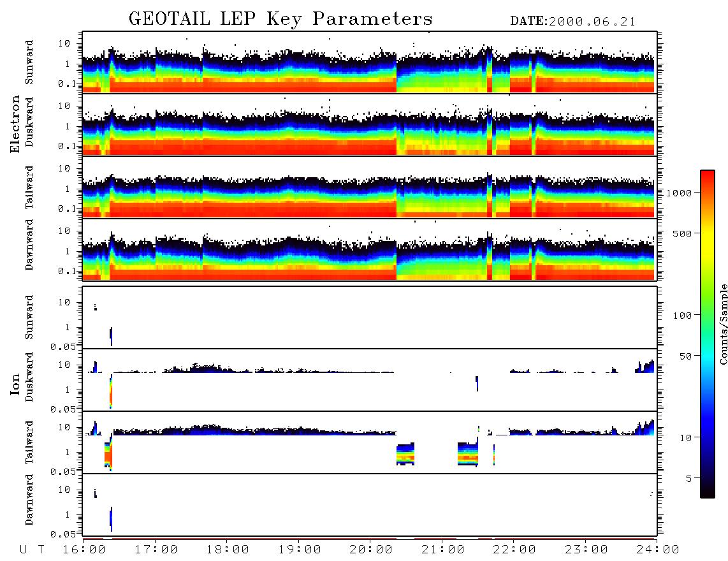Click the 17:00 time tick label

tap(156, 550)
